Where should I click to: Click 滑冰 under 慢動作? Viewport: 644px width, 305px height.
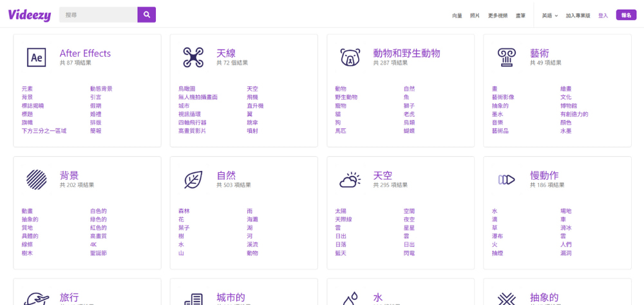(566, 228)
